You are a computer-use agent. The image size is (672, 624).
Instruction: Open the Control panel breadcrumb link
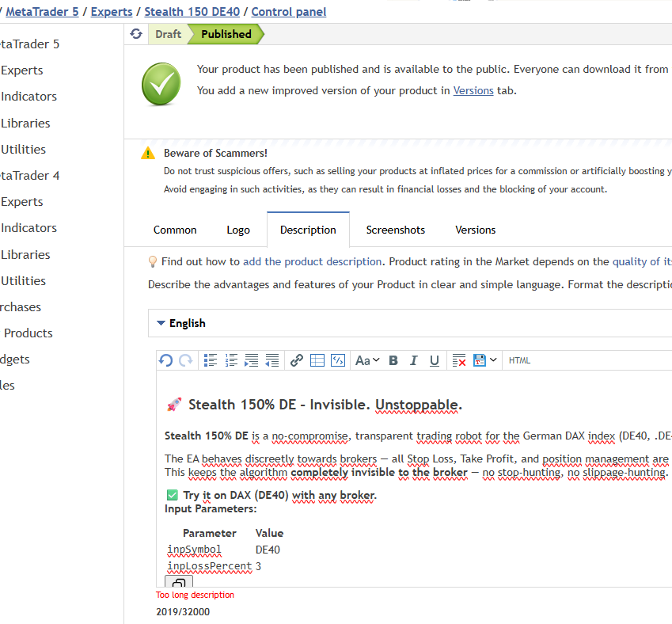(x=288, y=12)
